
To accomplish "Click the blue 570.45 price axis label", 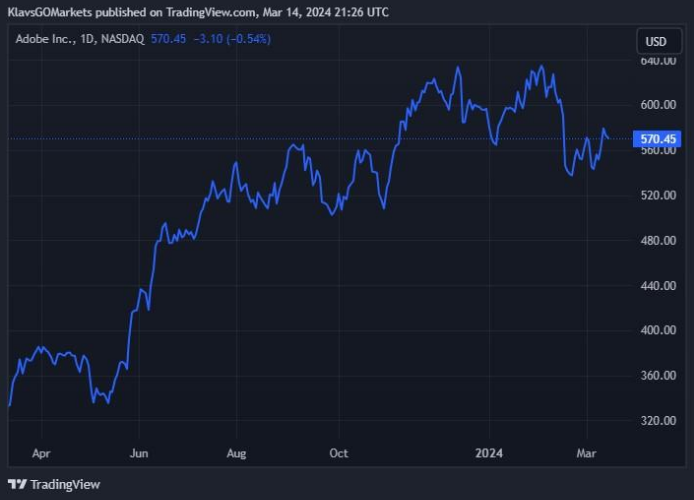I will (x=658, y=139).
